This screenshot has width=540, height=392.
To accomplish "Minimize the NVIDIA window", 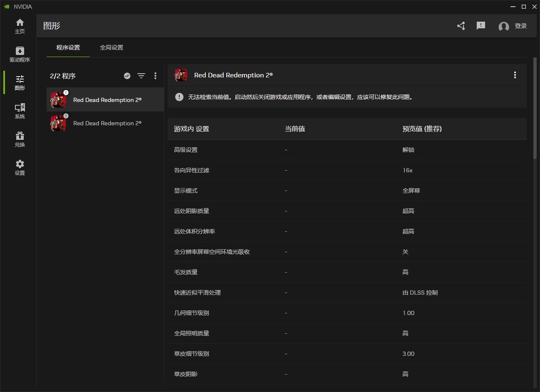I will tap(513, 7).
